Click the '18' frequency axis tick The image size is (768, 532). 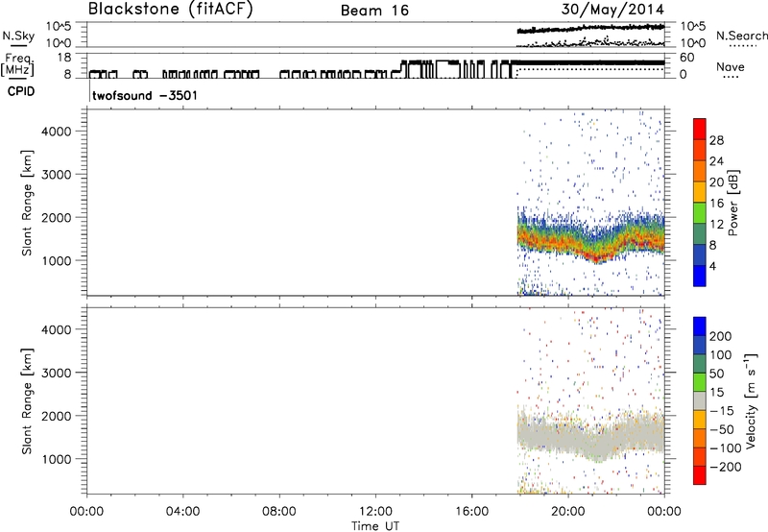[x=64, y=58]
